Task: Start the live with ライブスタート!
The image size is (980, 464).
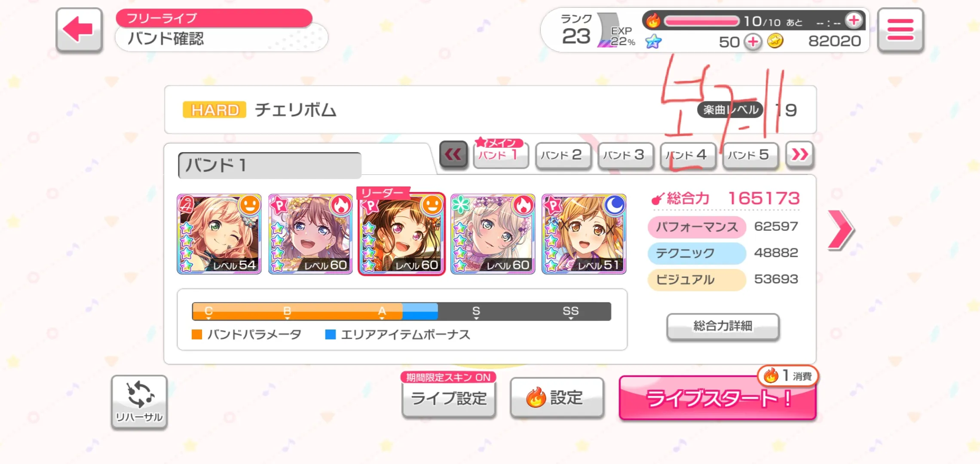Action: [717, 398]
